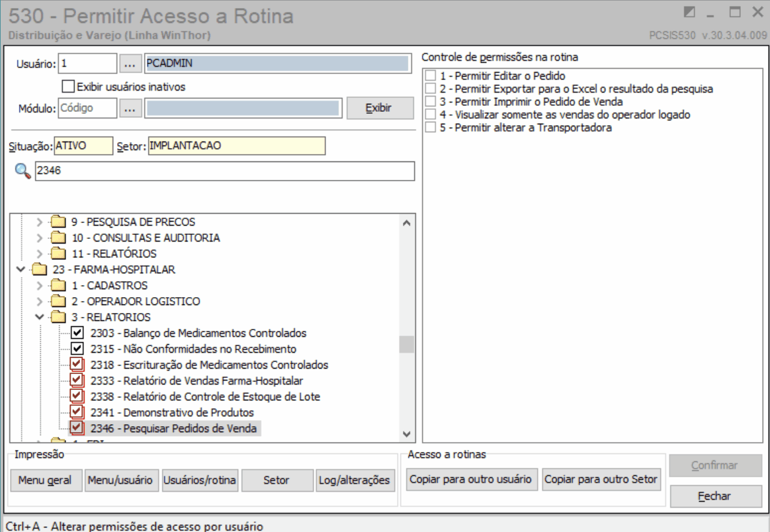Enable permission 4 - Visualizar somente vendas do operador

tap(431, 114)
